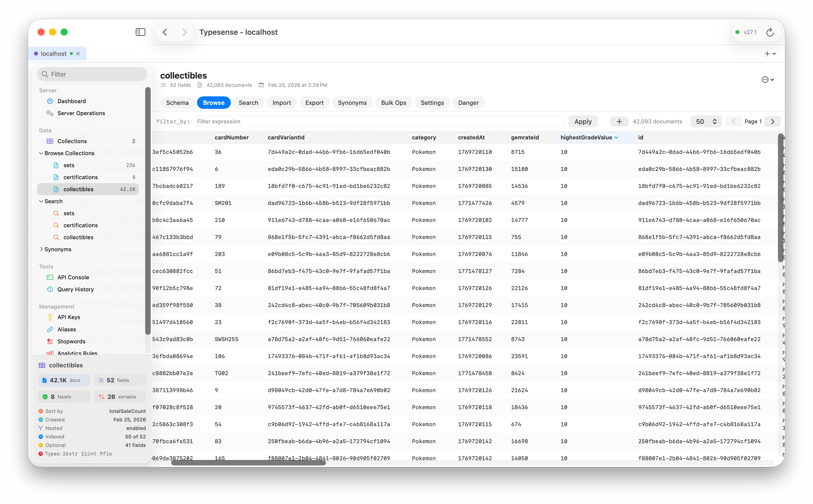Toggle the sidebar visibility
The height and width of the screenshot is (504, 813).
click(140, 32)
